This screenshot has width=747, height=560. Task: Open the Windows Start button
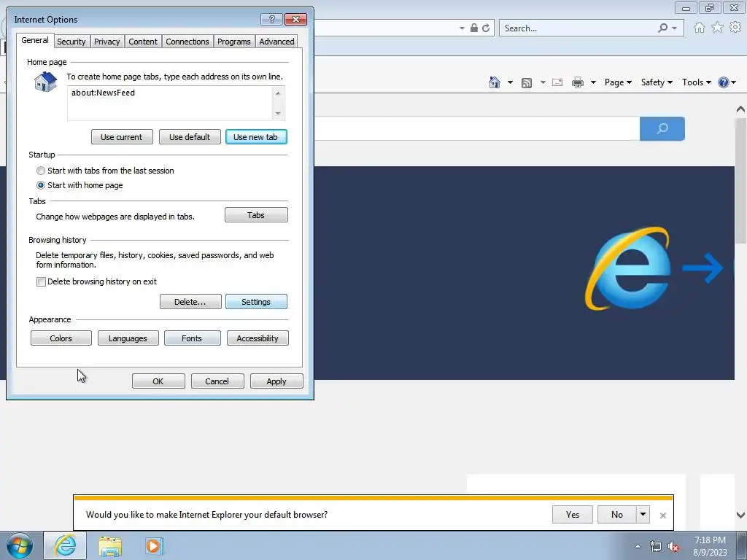tap(20, 545)
